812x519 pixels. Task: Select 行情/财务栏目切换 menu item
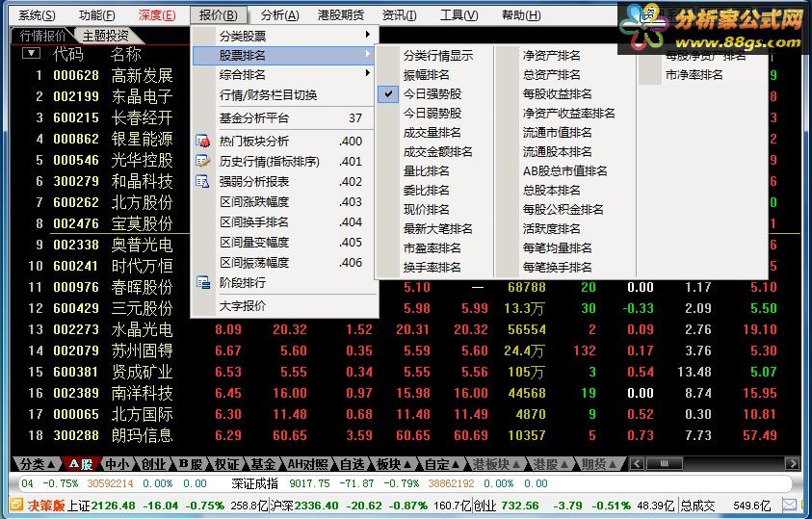[284, 95]
